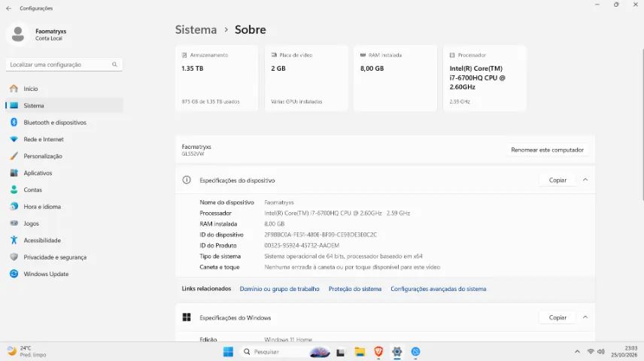Open the Início settings page
The width and height of the screenshot is (644, 361).
click(x=64, y=89)
